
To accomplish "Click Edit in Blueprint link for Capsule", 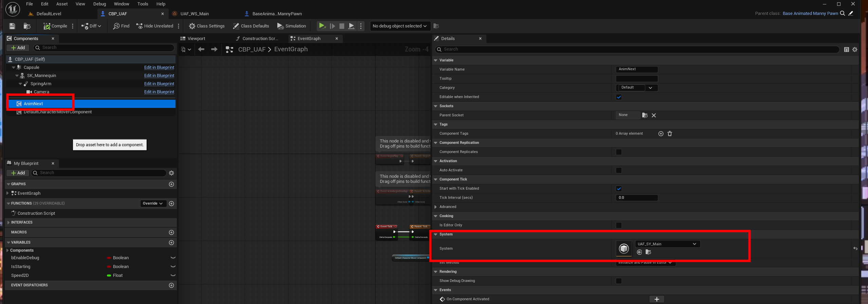I will coord(159,68).
